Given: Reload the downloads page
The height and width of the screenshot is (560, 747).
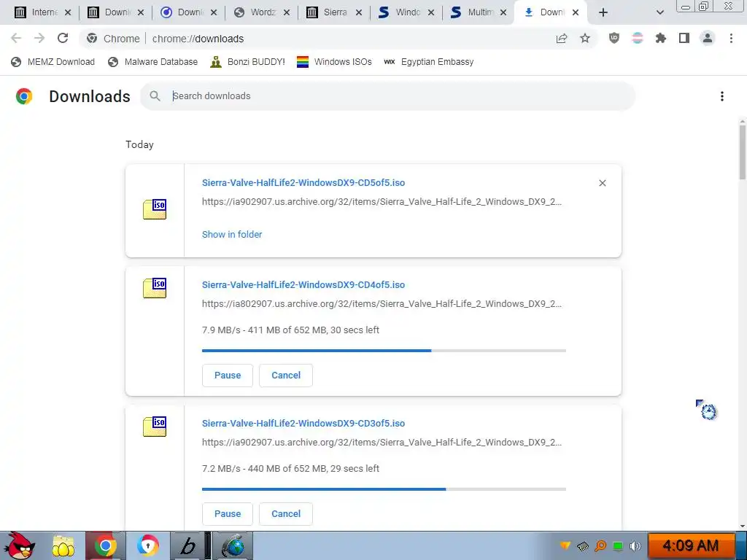Looking at the screenshot, I should (x=63, y=38).
